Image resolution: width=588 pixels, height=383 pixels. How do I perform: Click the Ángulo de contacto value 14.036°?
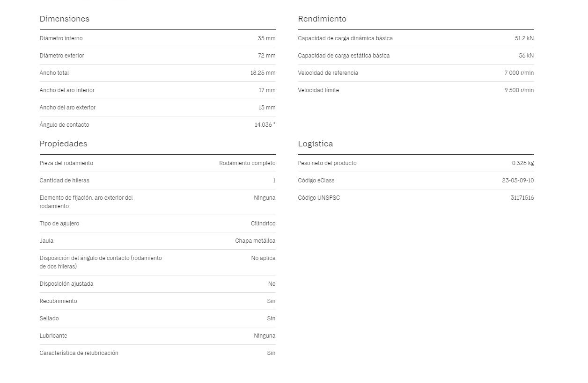[x=265, y=125]
